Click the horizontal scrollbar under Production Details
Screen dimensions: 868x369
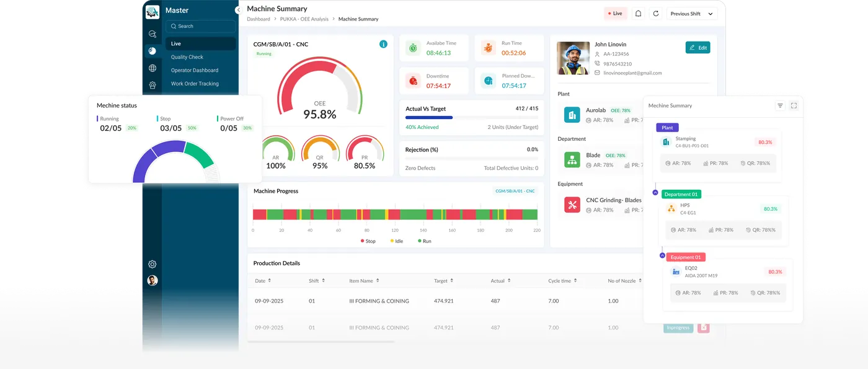coord(321,341)
